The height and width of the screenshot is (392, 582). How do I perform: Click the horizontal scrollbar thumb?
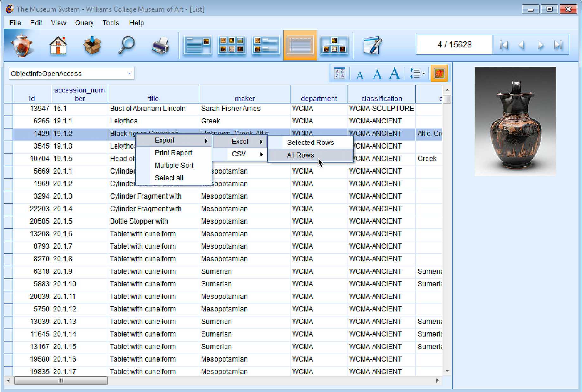point(61,380)
